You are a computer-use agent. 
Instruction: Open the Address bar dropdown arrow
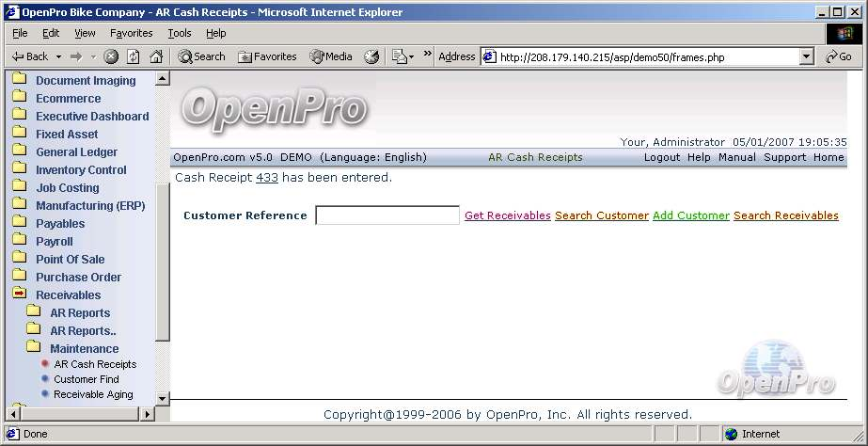(x=806, y=56)
